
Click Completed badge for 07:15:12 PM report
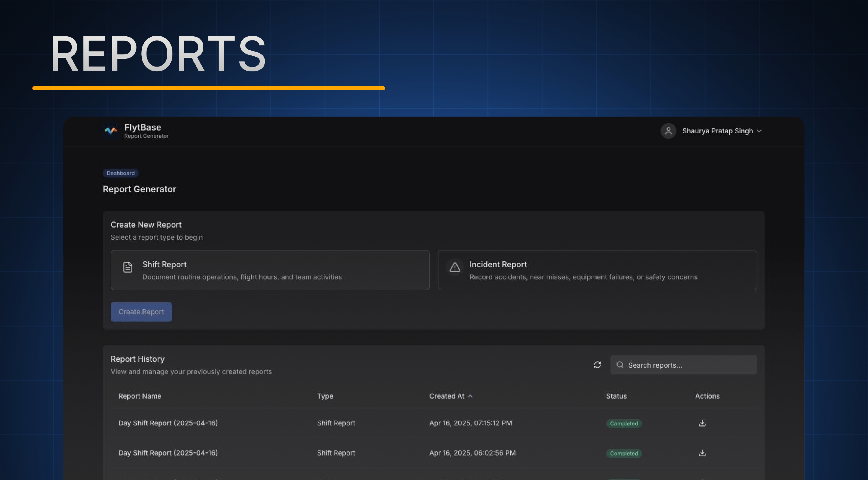(624, 423)
